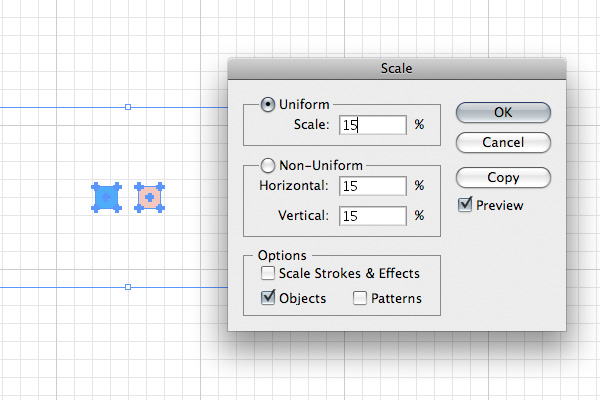Viewport: 600px width, 400px height.
Task: Click top-left corner handle of blue square
Action: click(x=95, y=186)
